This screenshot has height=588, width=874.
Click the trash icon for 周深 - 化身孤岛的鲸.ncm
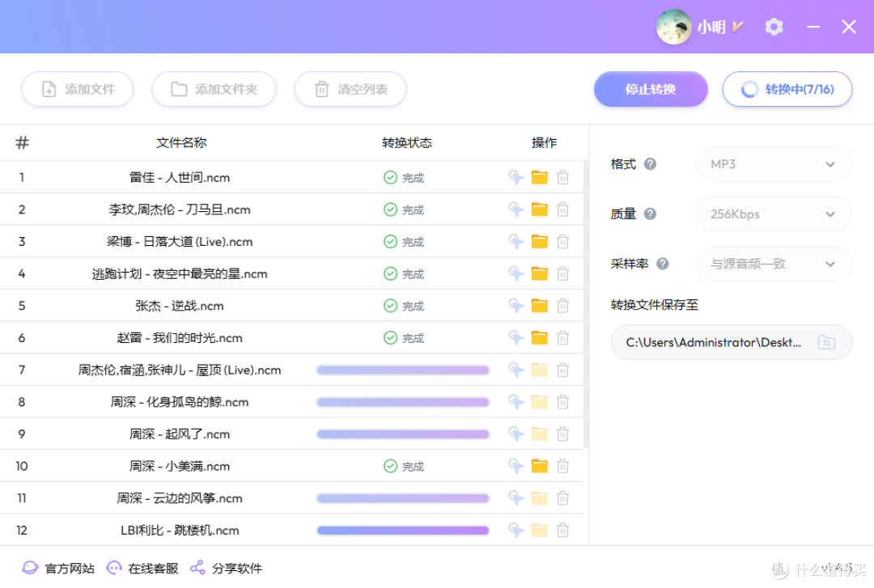[x=562, y=402]
